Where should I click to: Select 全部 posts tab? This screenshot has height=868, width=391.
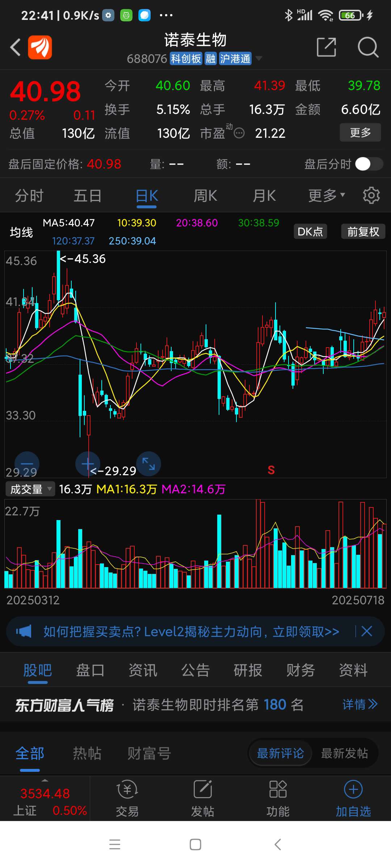coord(30,754)
